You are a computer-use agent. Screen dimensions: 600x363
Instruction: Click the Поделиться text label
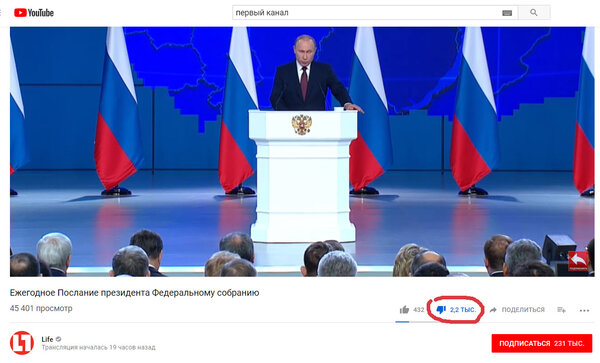523,309
